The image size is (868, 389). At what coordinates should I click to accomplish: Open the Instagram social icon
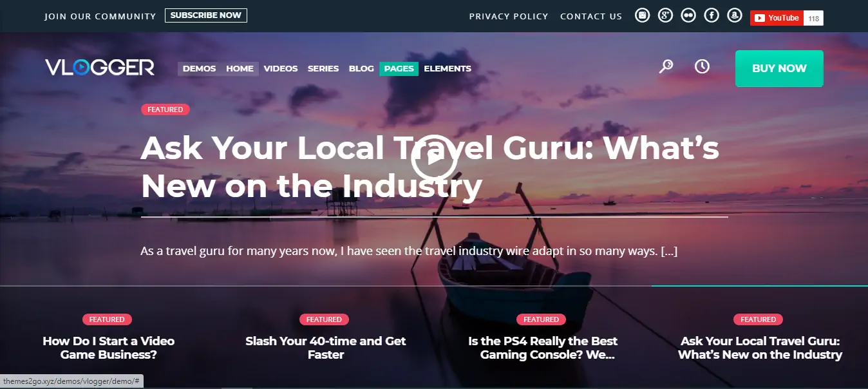click(x=642, y=15)
